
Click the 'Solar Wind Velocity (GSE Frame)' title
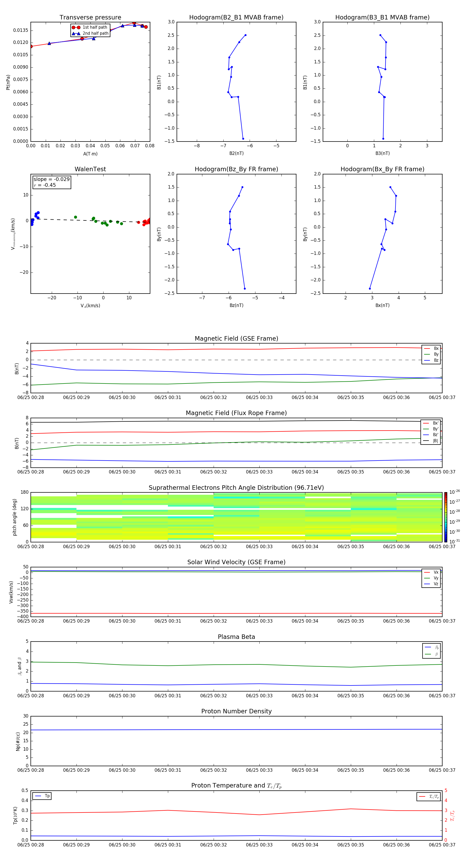pyautogui.click(x=236, y=562)
